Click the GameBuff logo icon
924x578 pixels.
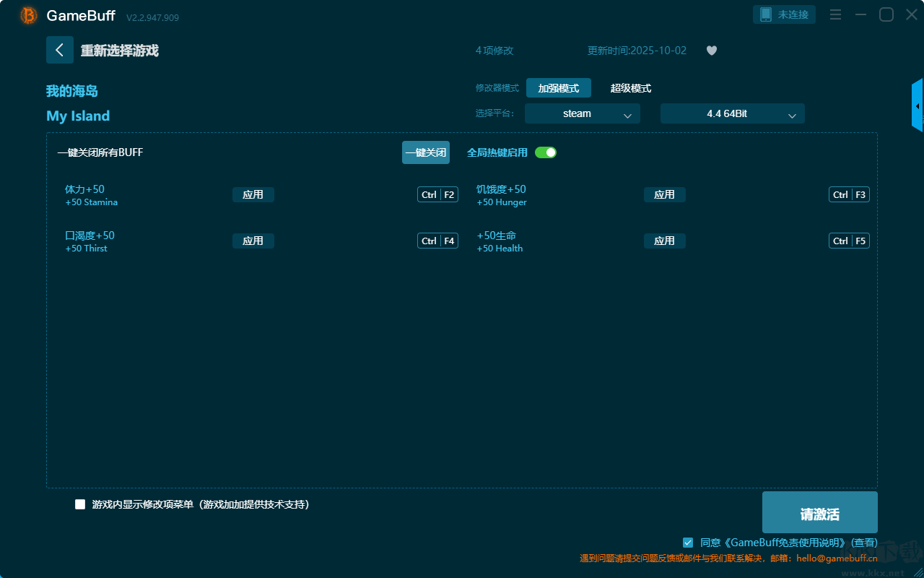[x=29, y=15]
